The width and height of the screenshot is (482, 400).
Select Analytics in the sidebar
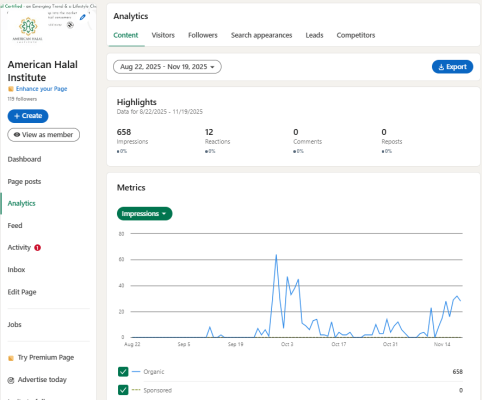pyautogui.click(x=22, y=203)
